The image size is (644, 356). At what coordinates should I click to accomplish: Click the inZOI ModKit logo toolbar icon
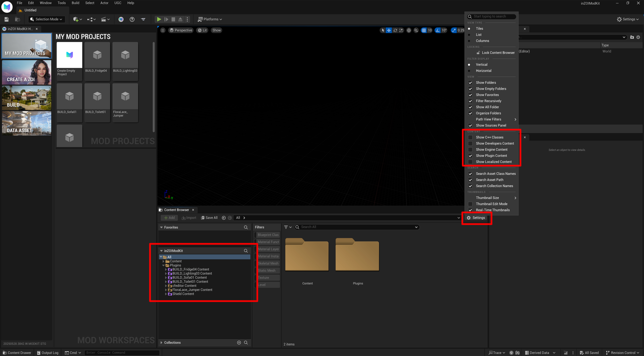tap(121, 19)
